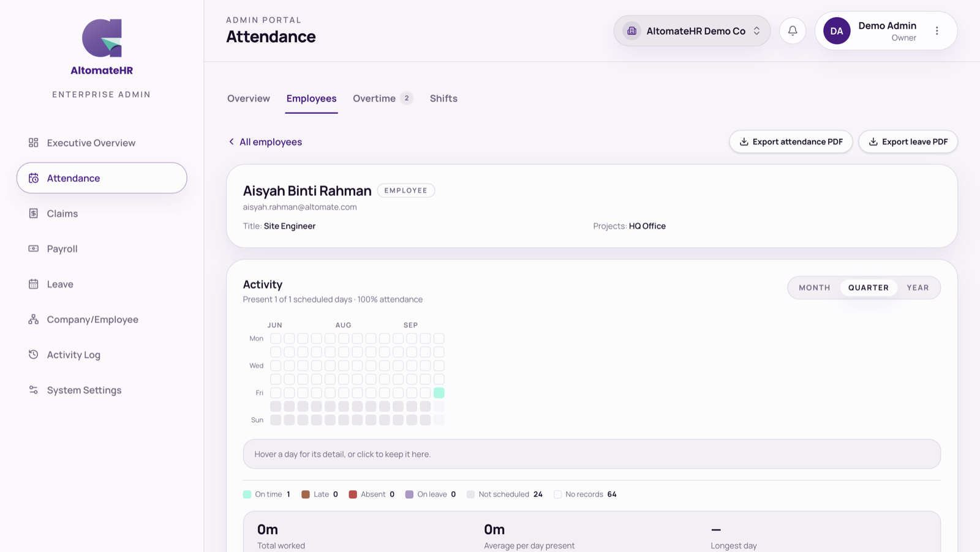Image resolution: width=980 pixels, height=552 pixels.
Task: Click the Activity Log history icon
Action: 34,354
